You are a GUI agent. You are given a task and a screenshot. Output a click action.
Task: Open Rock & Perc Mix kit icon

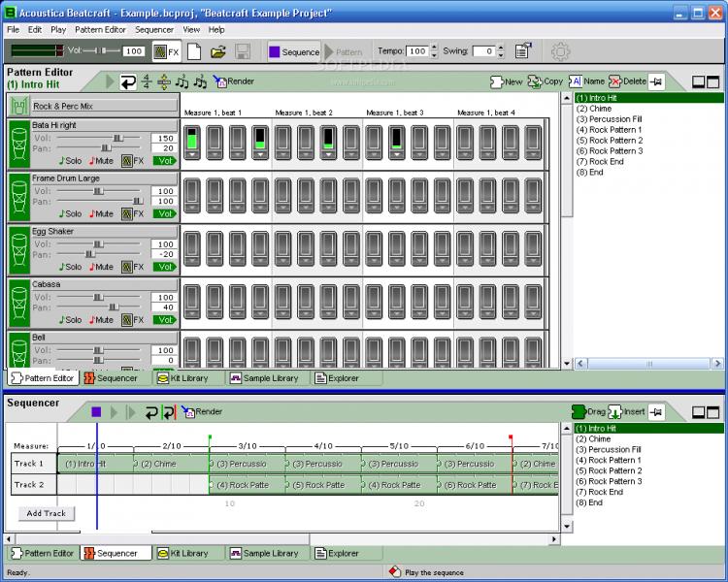tap(18, 107)
